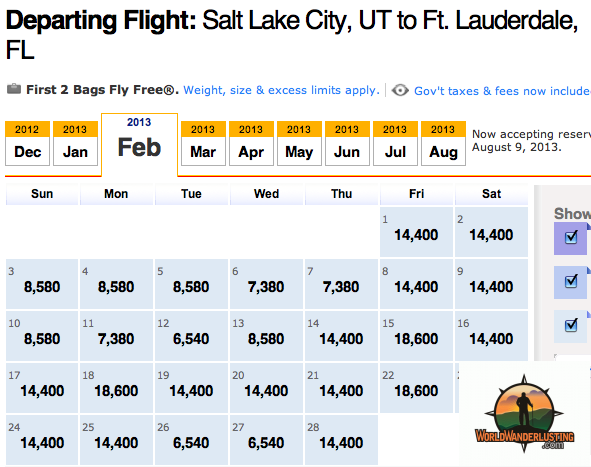Screen dimensions: 591x467
Task: Switch to the Jan 2013 month tab
Action: (x=75, y=144)
